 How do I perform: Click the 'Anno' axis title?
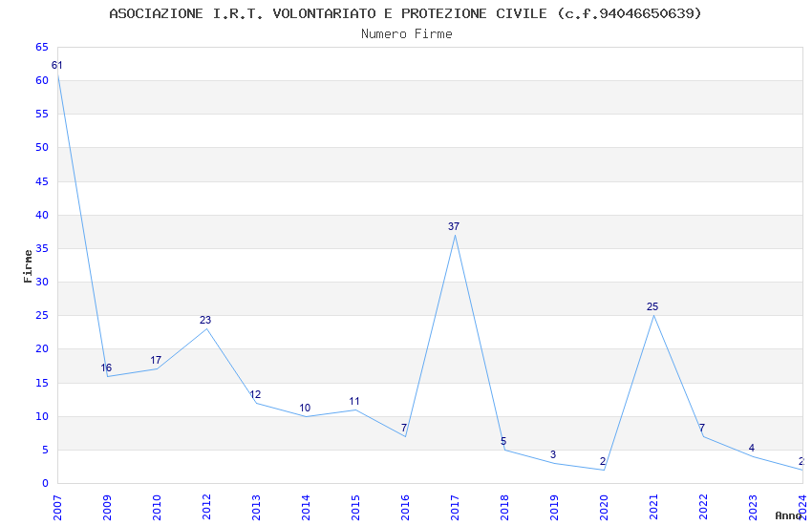(788, 515)
